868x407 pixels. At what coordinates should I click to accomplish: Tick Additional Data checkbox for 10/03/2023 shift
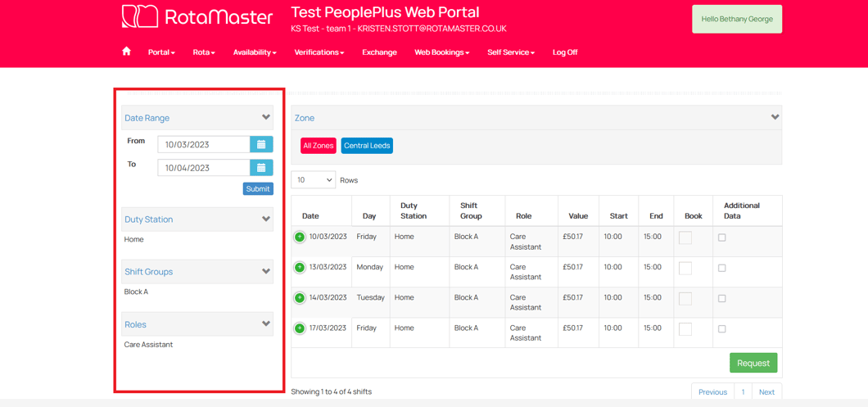pyautogui.click(x=721, y=237)
